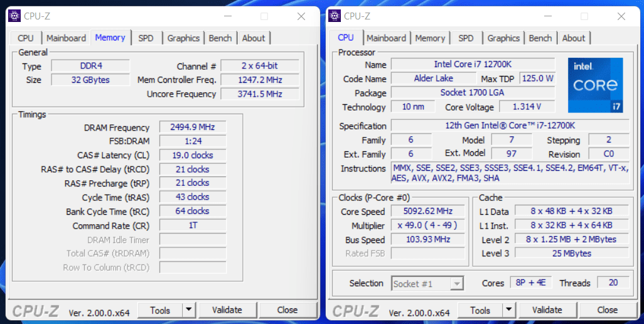Click Max TDP 125.0 W value
The image size is (644, 324).
[x=537, y=78]
